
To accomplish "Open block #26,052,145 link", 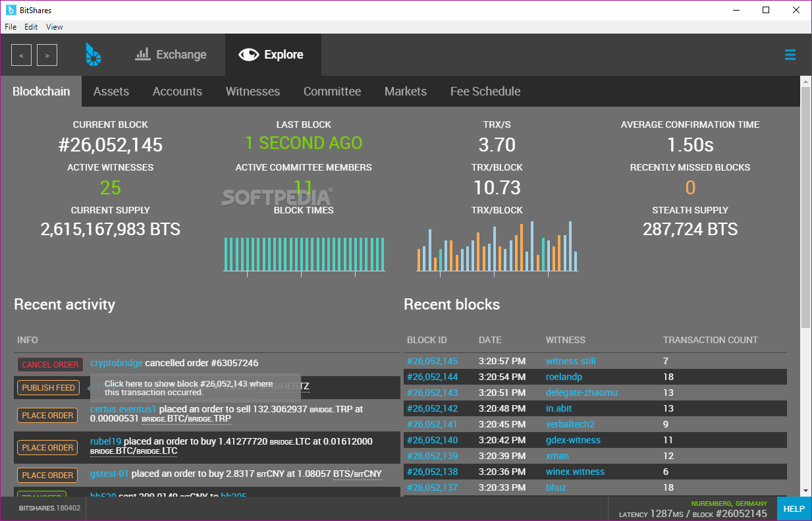I will pyautogui.click(x=432, y=361).
